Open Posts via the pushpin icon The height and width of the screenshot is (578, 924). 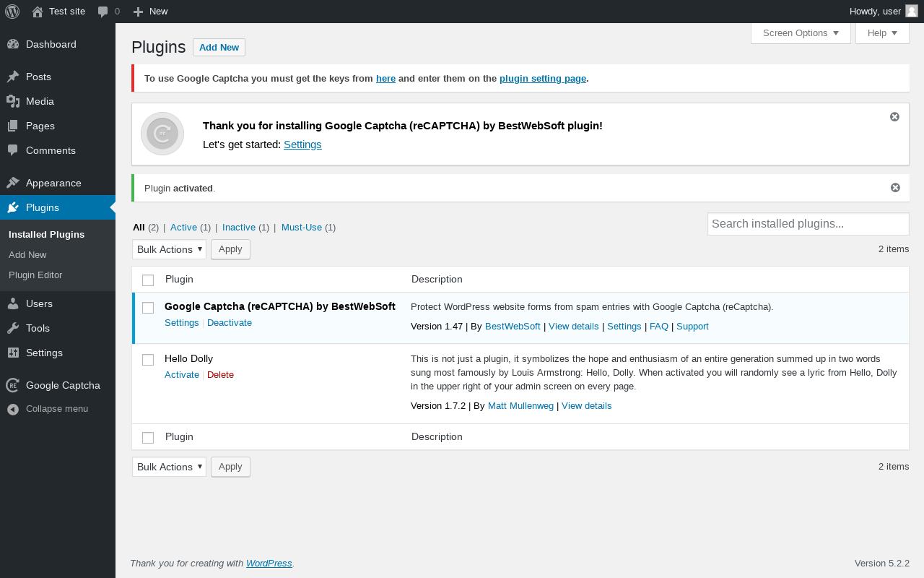pyautogui.click(x=13, y=77)
